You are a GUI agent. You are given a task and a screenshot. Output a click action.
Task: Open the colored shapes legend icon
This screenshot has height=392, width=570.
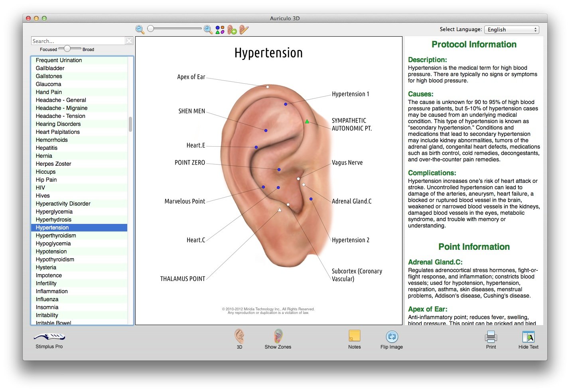220,30
